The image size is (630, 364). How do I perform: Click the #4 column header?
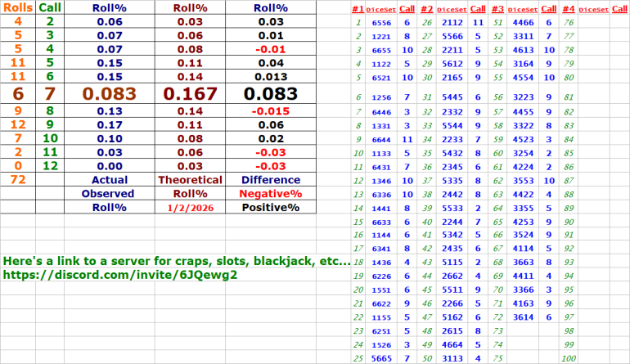pos(569,9)
